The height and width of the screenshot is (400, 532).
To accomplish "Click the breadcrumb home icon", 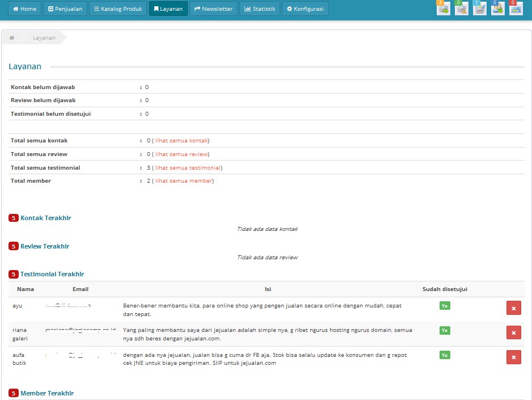I will pos(12,37).
